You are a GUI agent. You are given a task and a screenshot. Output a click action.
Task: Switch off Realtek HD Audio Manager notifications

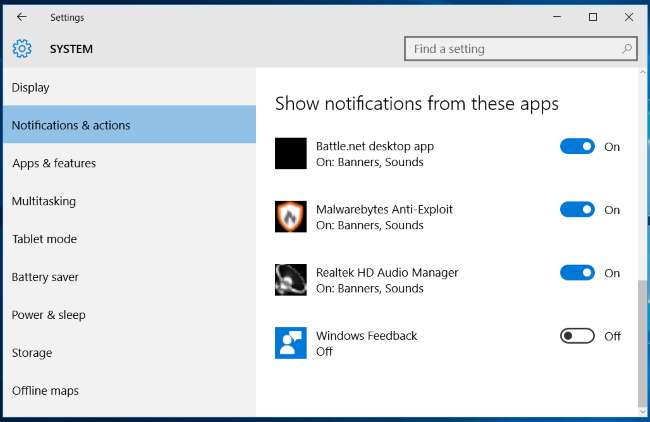click(x=577, y=273)
